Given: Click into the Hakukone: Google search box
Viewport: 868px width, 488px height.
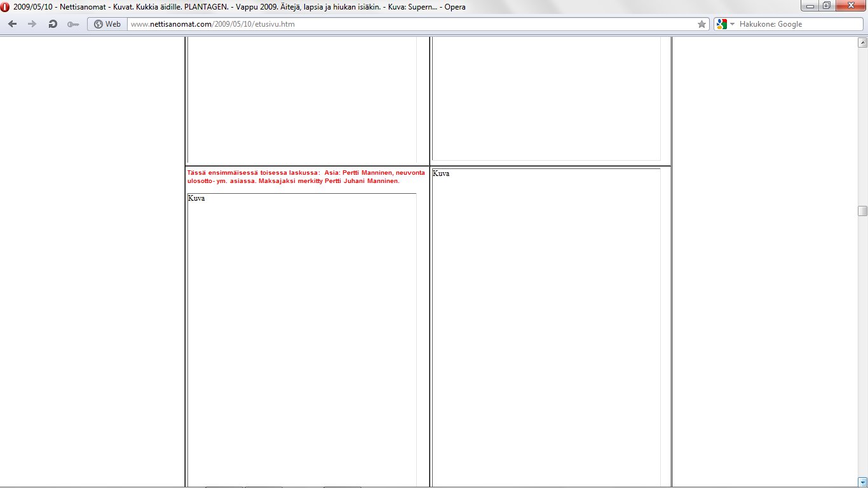Looking at the screenshot, I should click(794, 24).
